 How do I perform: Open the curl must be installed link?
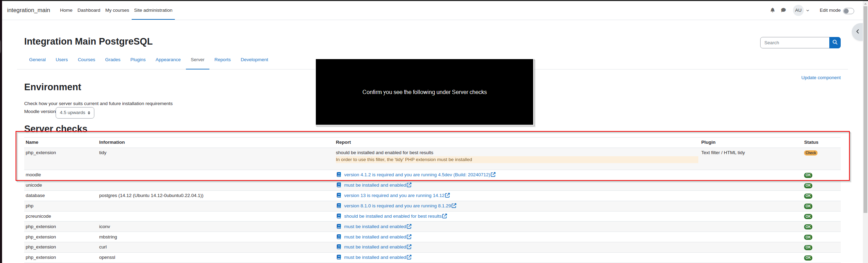(375, 247)
